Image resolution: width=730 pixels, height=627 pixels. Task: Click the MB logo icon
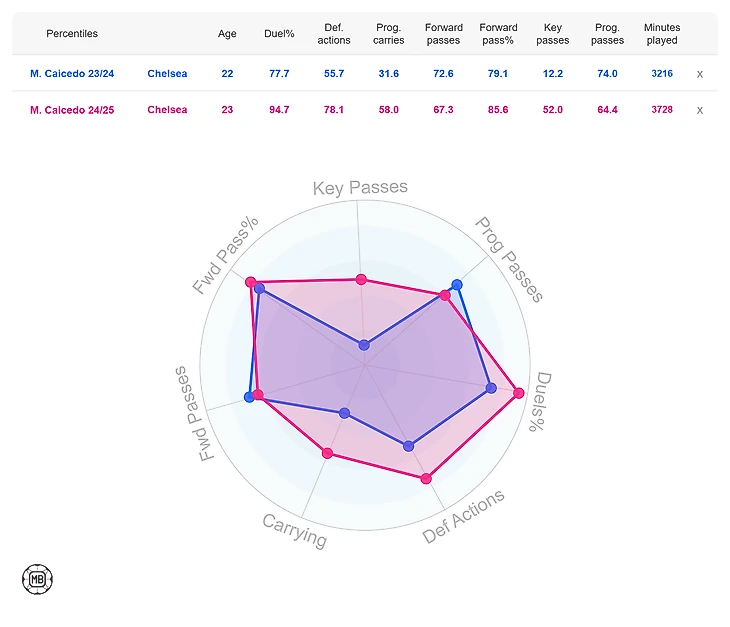click(x=37, y=578)
